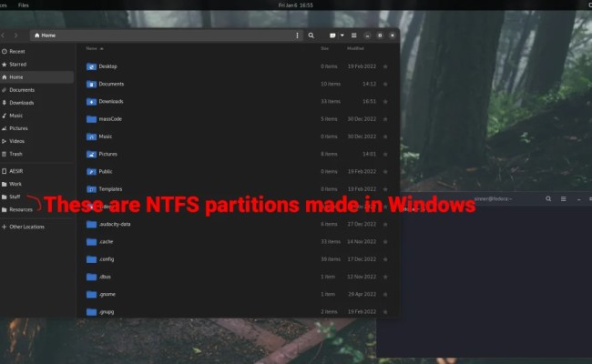Star the Pictures folder row
Screen dimensions: 592x364
pos(385,154)
